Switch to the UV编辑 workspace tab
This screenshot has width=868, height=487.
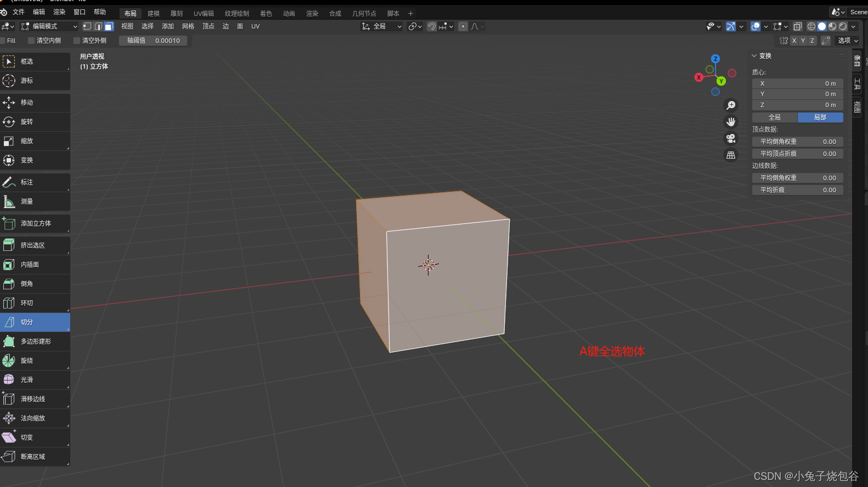click(x=204, y=14)
